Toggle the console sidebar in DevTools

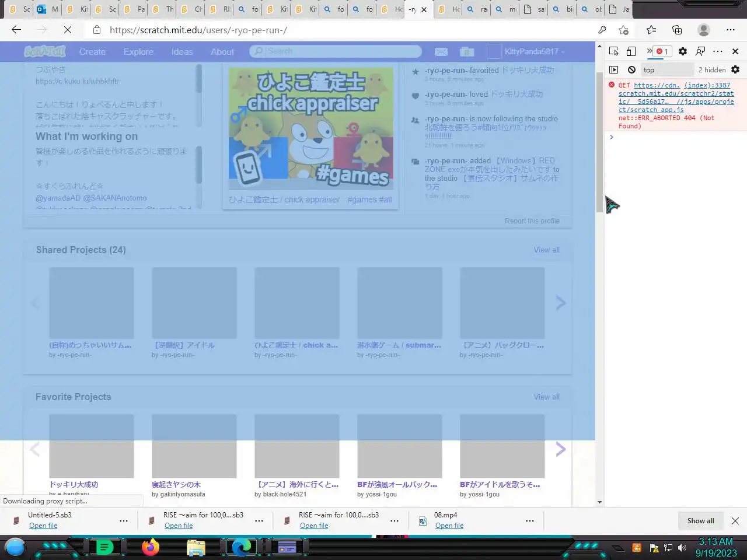pyautogui.click(x=613, y=69)
